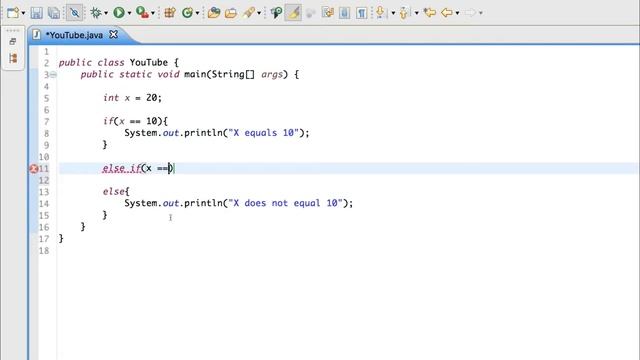Open the Forward history dropdown
The height and width of the screenshot is (360, 640).
[x=480, y=13]
